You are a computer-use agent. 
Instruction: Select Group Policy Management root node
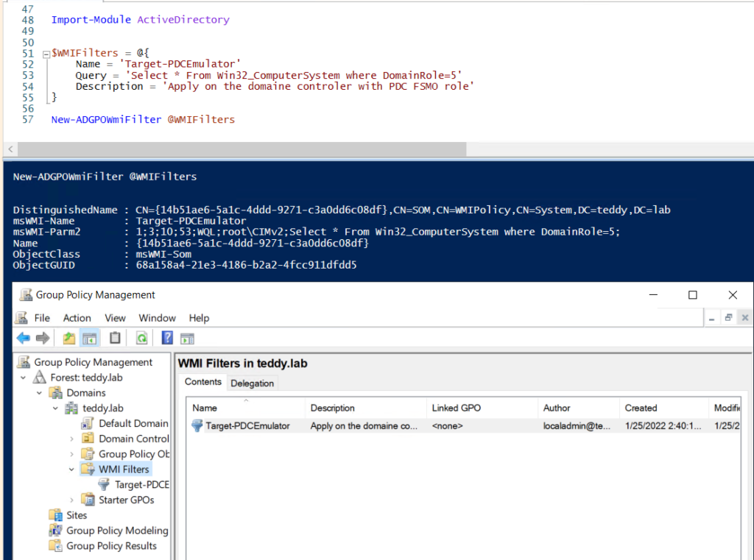93,362
